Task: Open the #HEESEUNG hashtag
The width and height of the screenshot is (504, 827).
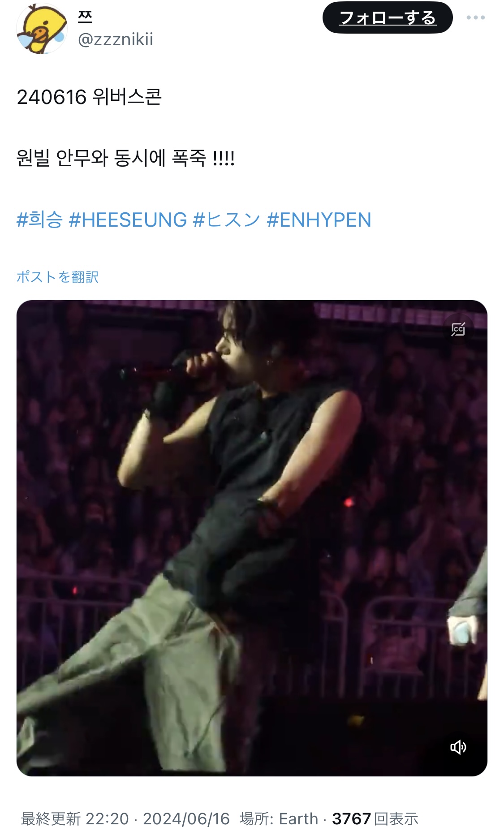Action: pos(128,220)
